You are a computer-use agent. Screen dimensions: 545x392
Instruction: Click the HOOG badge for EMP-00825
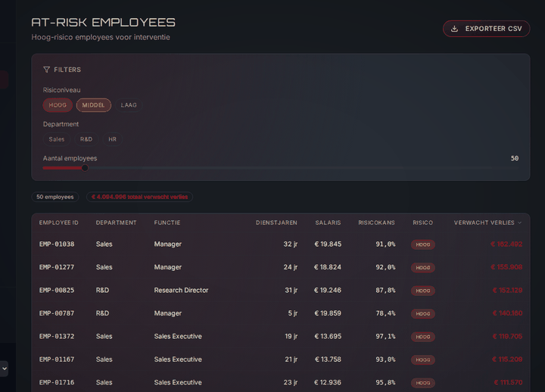(422, 291)
